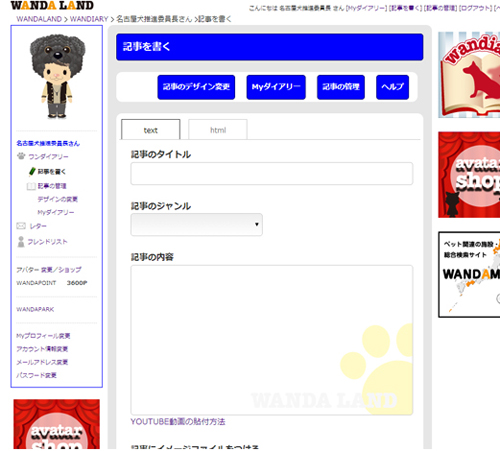Click the blue 記事の管理 button
The width and height of the screenshot is (500, 451).
tap(341, 87)
